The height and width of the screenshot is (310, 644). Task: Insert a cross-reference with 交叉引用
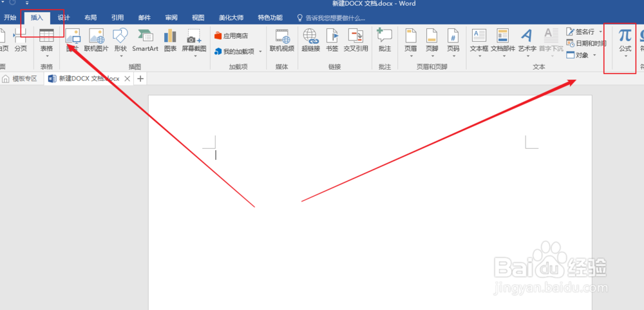pyautogui.click(x=355, y=41)
